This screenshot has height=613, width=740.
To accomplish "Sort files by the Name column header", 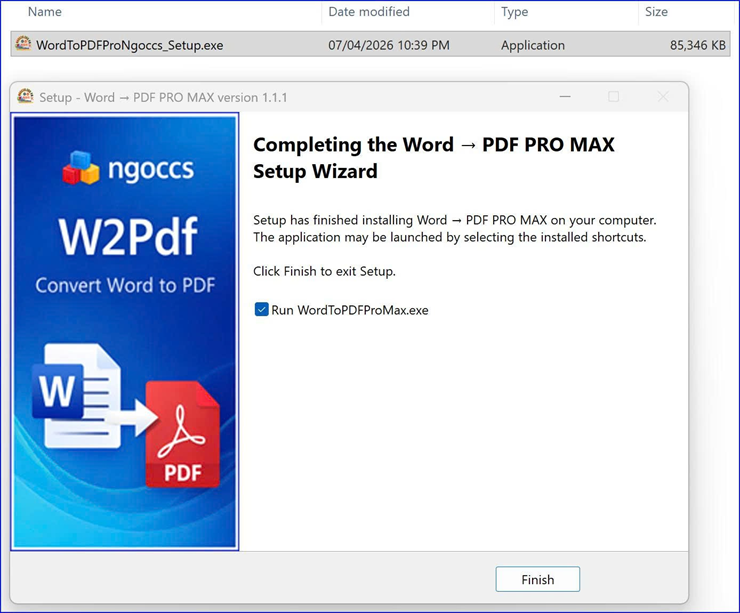I will click(x=45, y=12).
